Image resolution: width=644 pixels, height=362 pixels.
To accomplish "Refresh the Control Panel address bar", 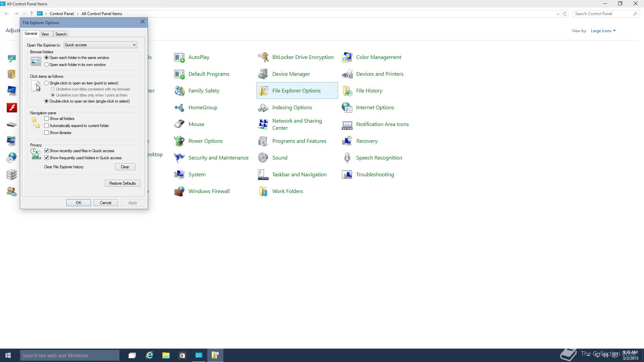I will click(565, 14).
